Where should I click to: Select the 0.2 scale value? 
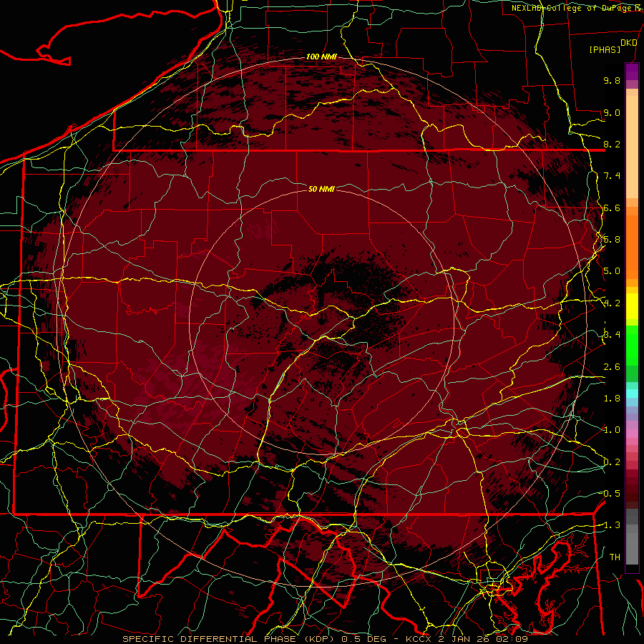click(x=612, y=462)
